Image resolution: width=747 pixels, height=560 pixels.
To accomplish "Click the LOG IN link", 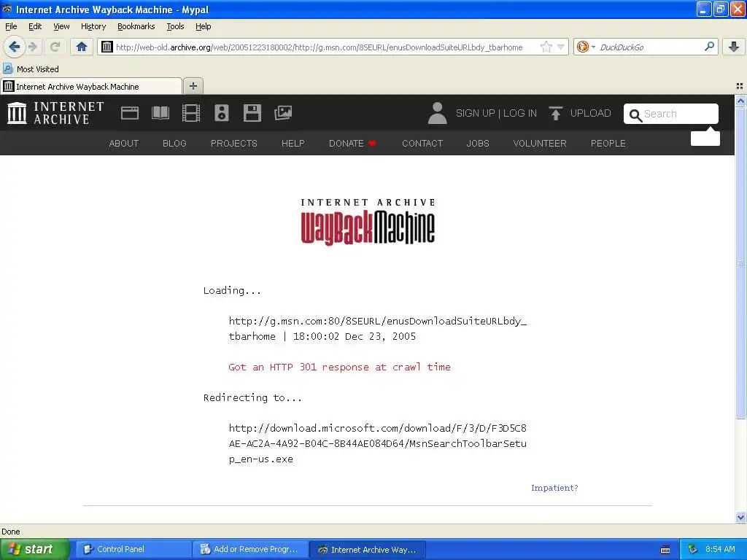I will (x=519, y=113).
